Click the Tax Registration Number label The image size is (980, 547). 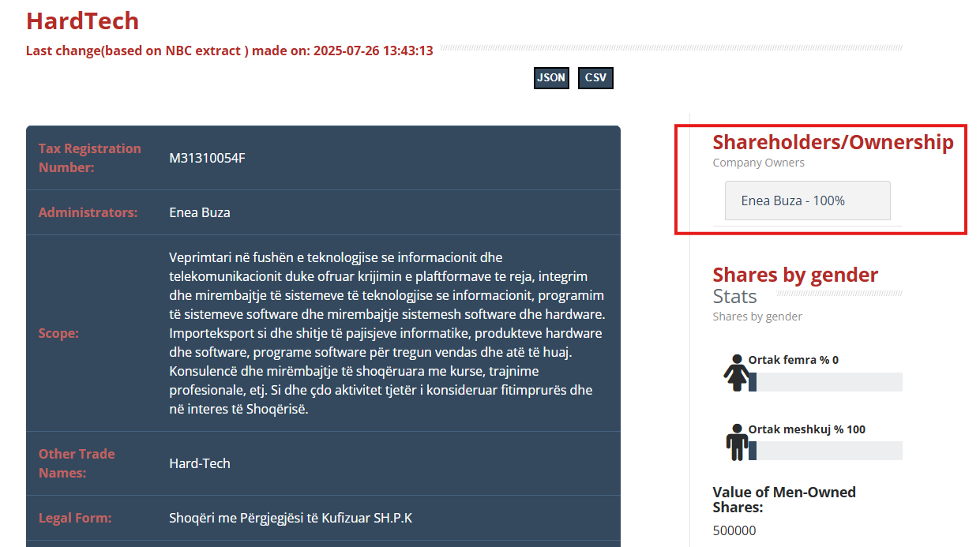click(x=89, y=158)
